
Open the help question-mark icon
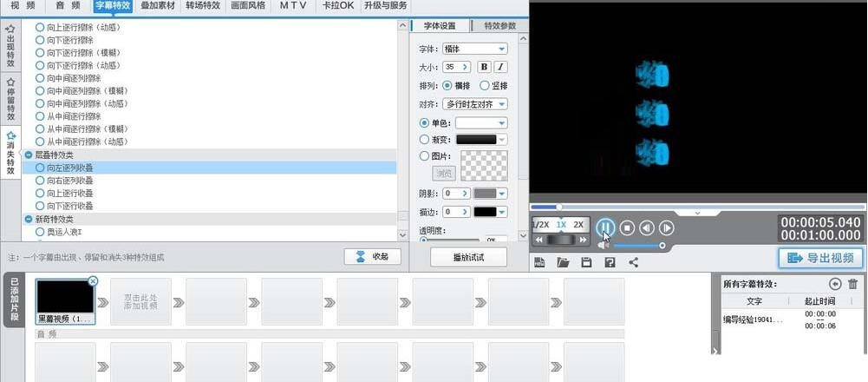point(610,262)
